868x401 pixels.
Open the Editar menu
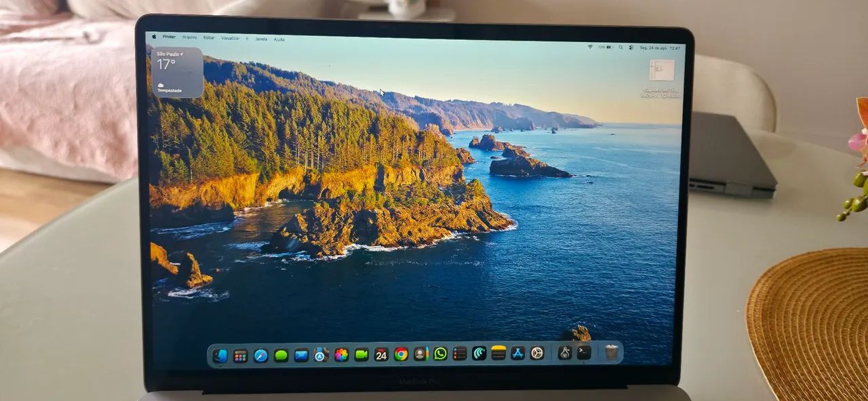(x=209, y=37)
